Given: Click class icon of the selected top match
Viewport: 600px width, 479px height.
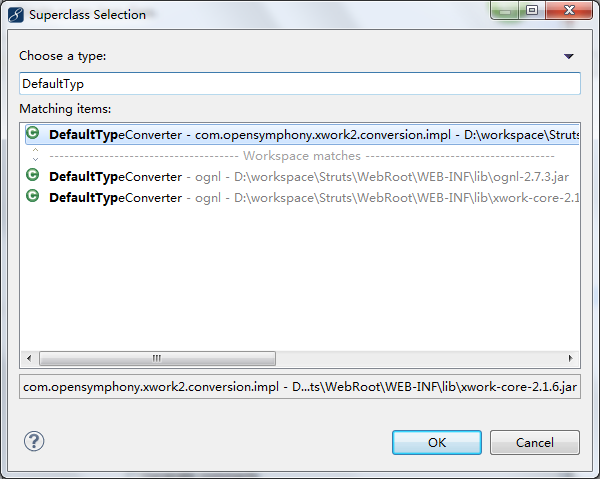Looking at the screenshot, I should tap(33, 133).
